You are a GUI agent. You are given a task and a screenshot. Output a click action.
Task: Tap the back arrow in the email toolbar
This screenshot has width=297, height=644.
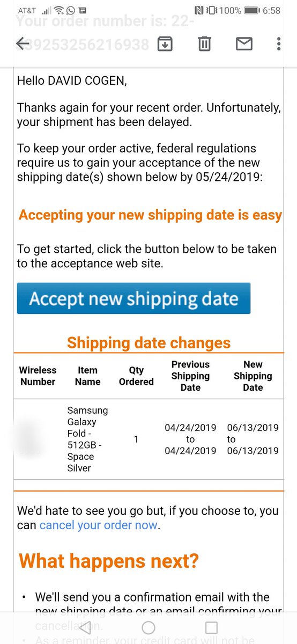tap(23, 43)
